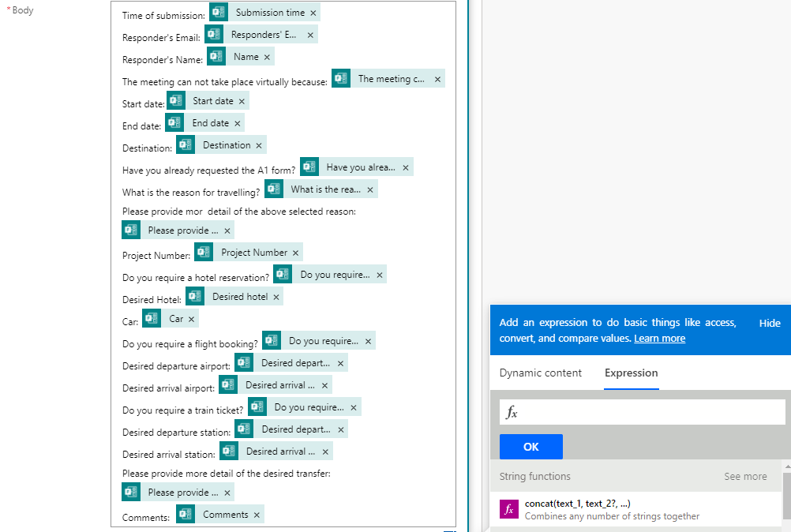Click the Car token's Forms icon
The height and width of the screenshot is (532, 791).
(x=151, y=318)
